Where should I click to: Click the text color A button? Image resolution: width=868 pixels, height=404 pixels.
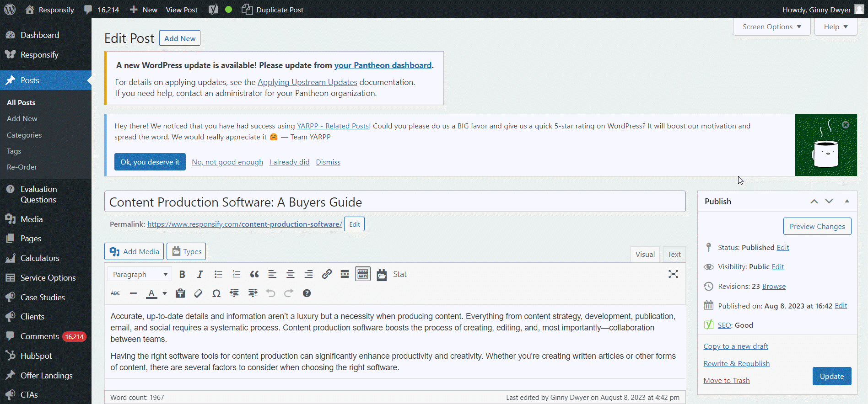point(151,293)
